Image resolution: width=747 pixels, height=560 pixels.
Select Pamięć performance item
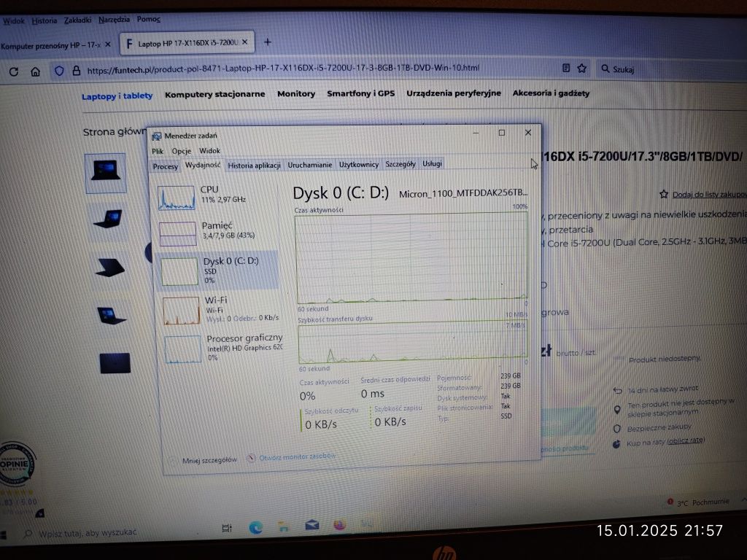click(217, 233)
